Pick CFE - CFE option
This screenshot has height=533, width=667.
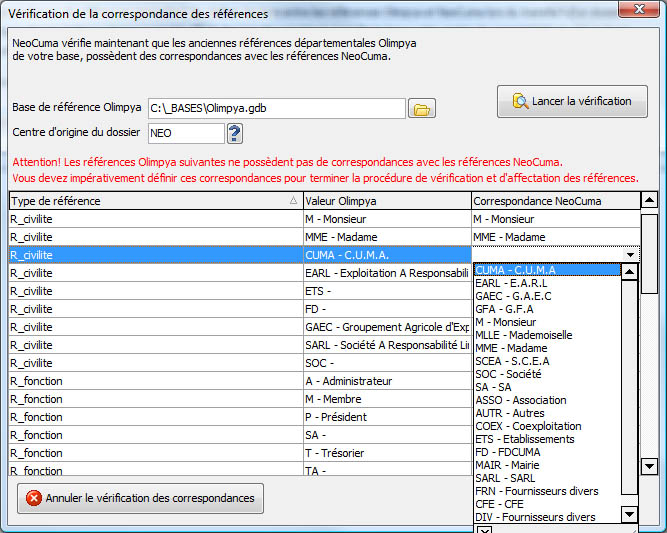(x=547, y=504)
